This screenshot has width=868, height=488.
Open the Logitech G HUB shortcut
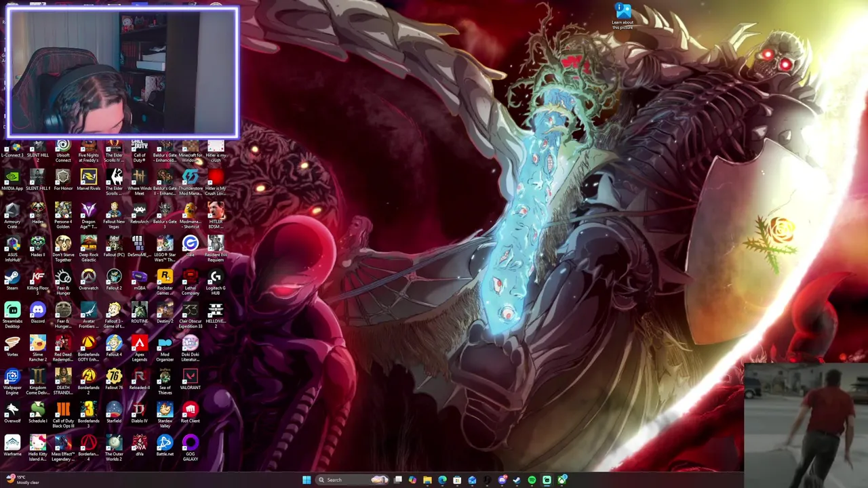pyautogui.click(x=216, y=283)
